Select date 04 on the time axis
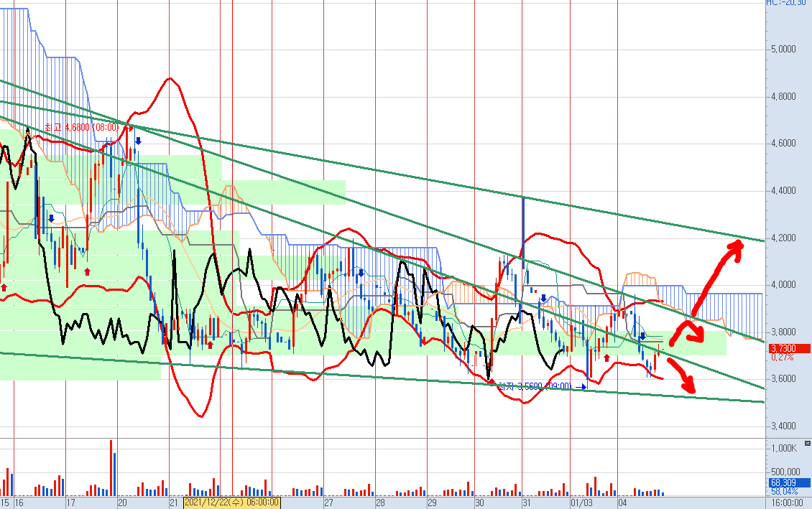Screen dimensions: 812x509 click(x=622, y=503)
